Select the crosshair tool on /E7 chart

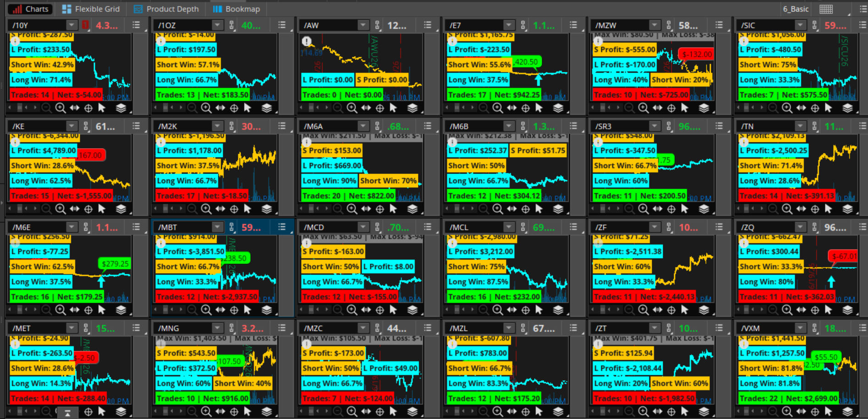(526, 108)
